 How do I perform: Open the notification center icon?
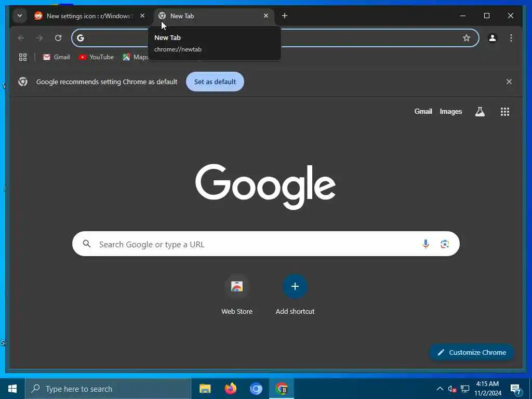pos(516,389)
